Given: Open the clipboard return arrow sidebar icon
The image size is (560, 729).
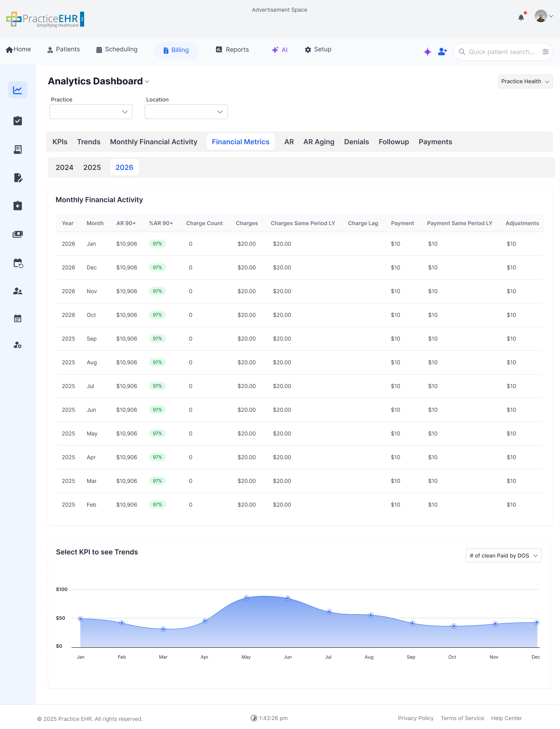Looking at the screenshot, I should [17, 206].
